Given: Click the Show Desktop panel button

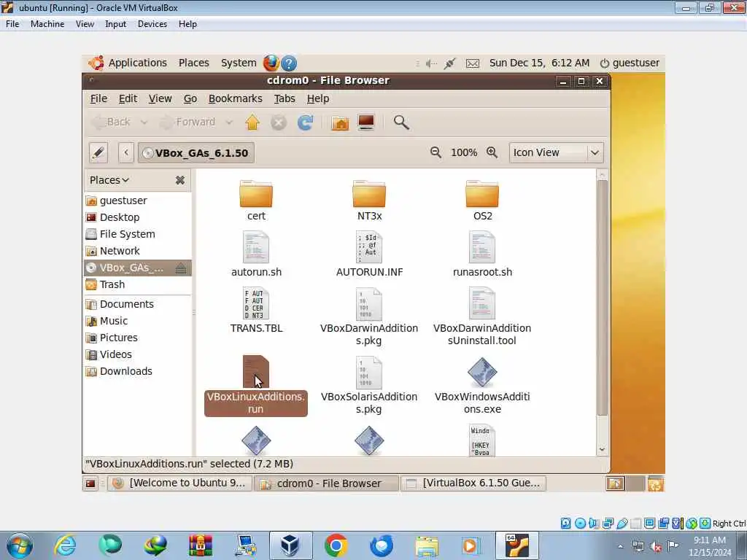Looking at the screenshot, I should pyautogui.click(x=90, y=484).
